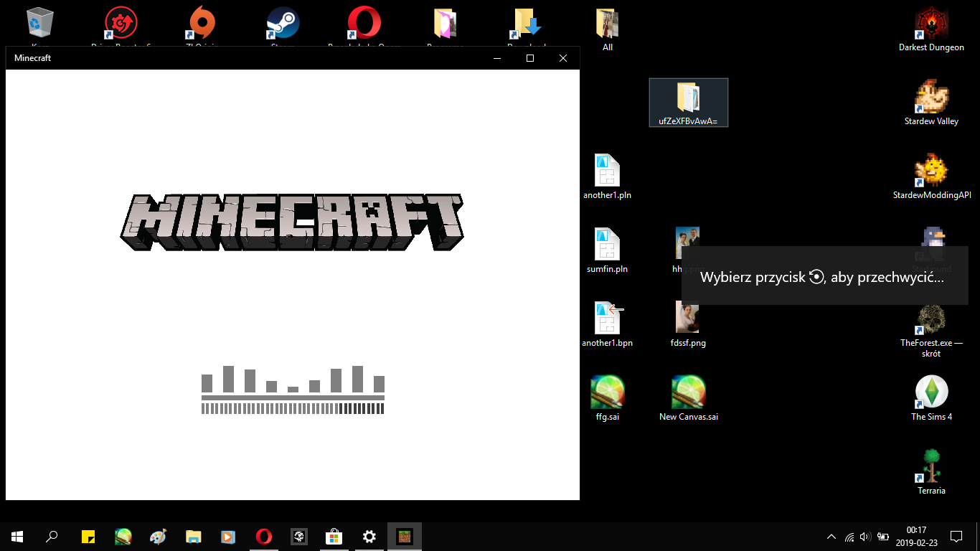Open the Action Center notifications panel
Screen dimensions: 980x551
click(x=956, y=537)
